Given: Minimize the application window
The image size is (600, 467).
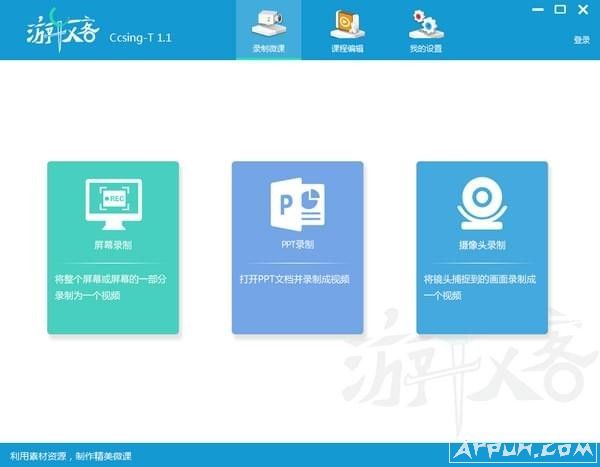Looking at the screenshot, I should [x=538, y=10].
